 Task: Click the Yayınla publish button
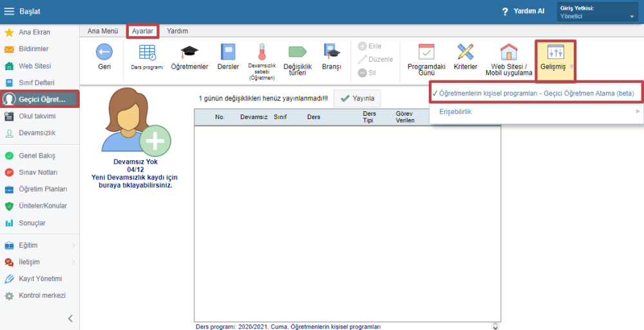tap(357, 98)
